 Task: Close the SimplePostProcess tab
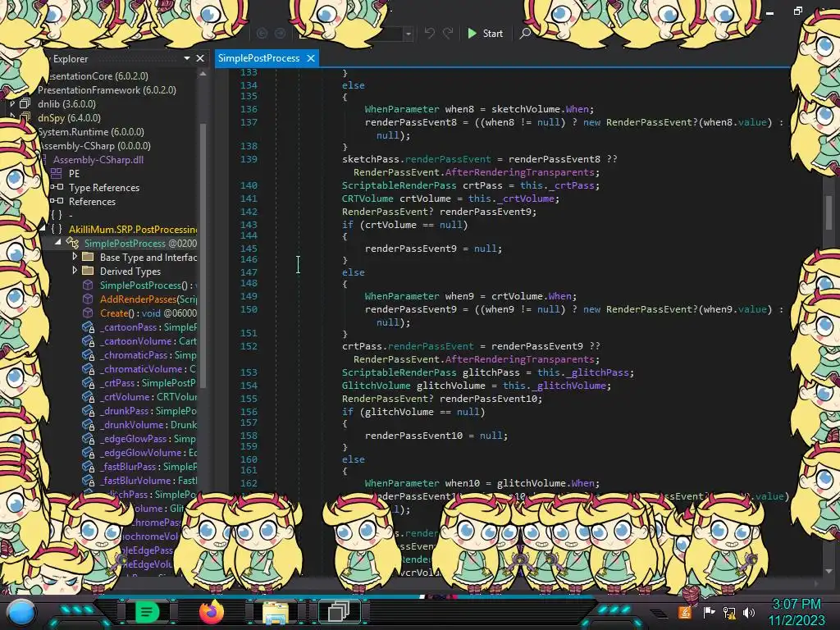pyautogui.click(x=311, y=58)
